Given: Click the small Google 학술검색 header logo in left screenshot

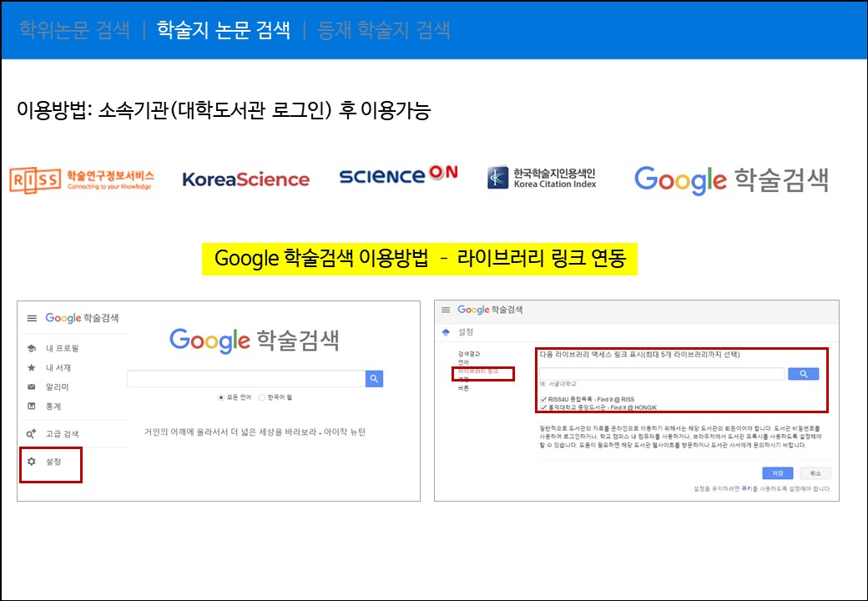Looking at the screenshot, I should coord(82,318).
